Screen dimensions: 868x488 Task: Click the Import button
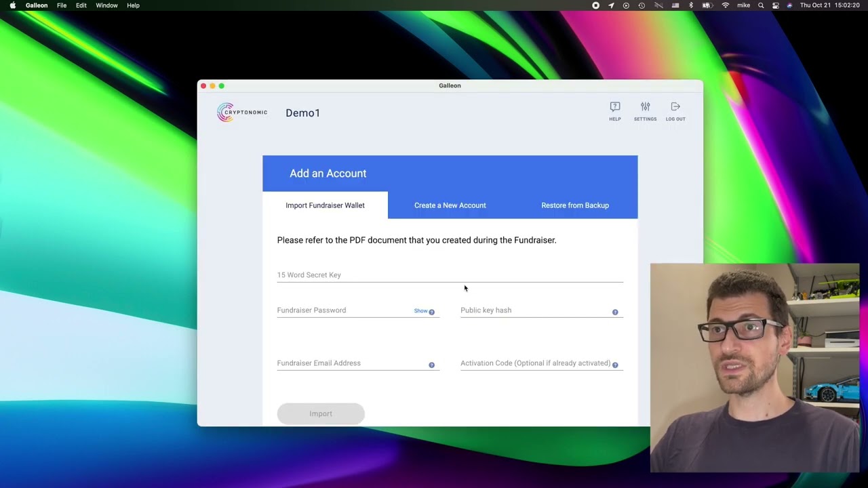tap(321, 413)
